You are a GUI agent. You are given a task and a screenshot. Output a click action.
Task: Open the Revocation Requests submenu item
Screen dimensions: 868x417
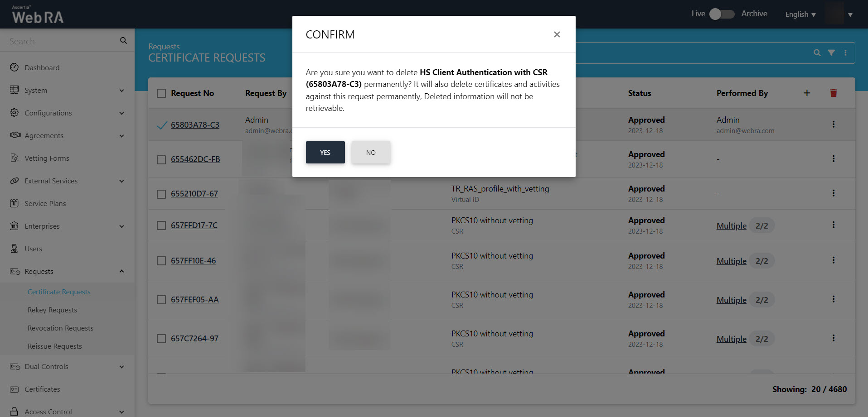click(x=60, y=328)
